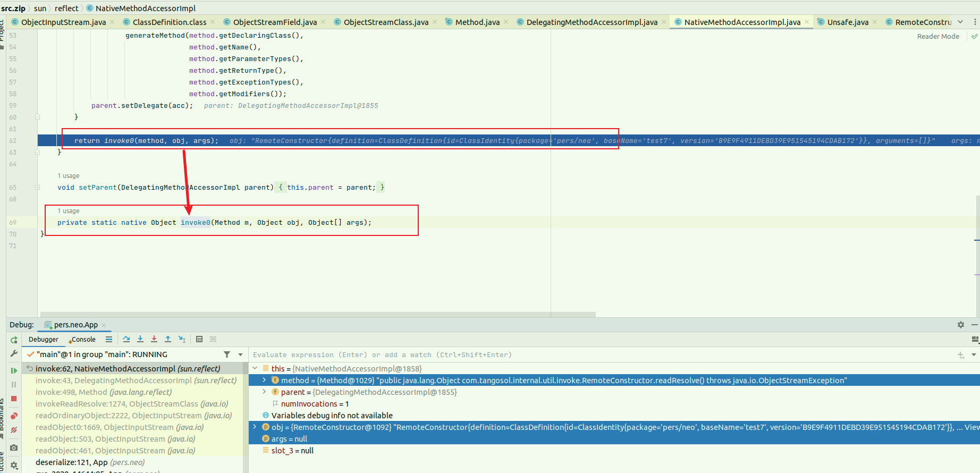Image resolution: width=980 pixels, height=473 pixels.
Task: Step out of current method
Action: pos(168,339)
